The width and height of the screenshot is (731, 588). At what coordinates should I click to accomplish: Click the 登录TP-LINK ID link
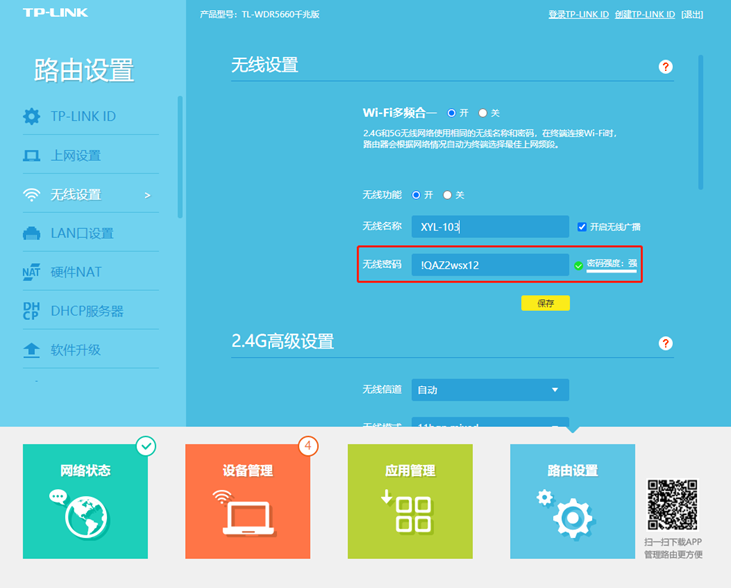[x=578, y=14]
